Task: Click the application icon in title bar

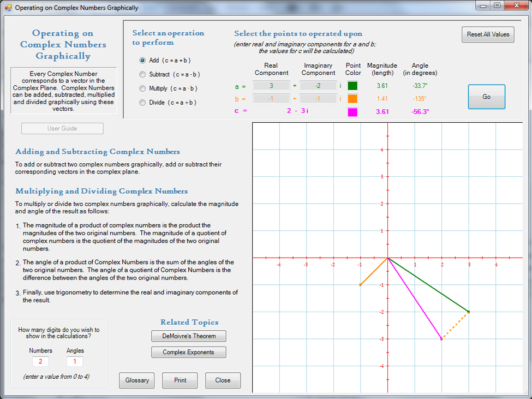Action: 8,8
